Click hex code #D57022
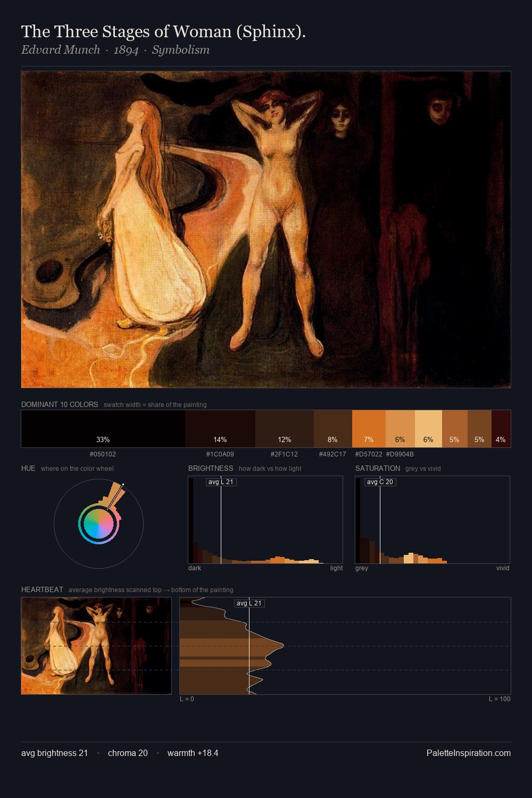This screenshot has height=798, width=532. [369, 454]
